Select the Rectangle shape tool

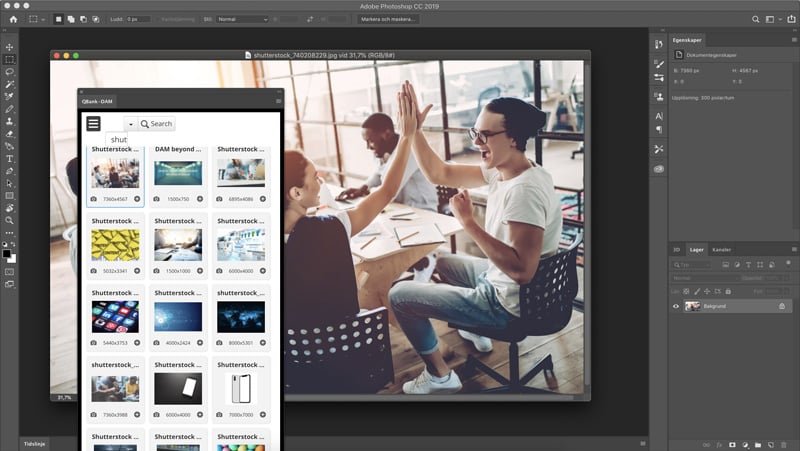tap(9, 196)
